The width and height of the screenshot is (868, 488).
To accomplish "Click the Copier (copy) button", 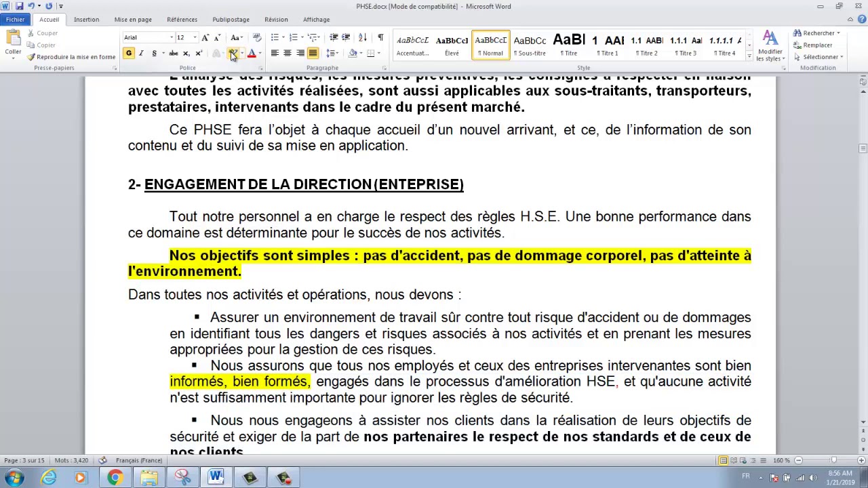I will click(41, 45).
